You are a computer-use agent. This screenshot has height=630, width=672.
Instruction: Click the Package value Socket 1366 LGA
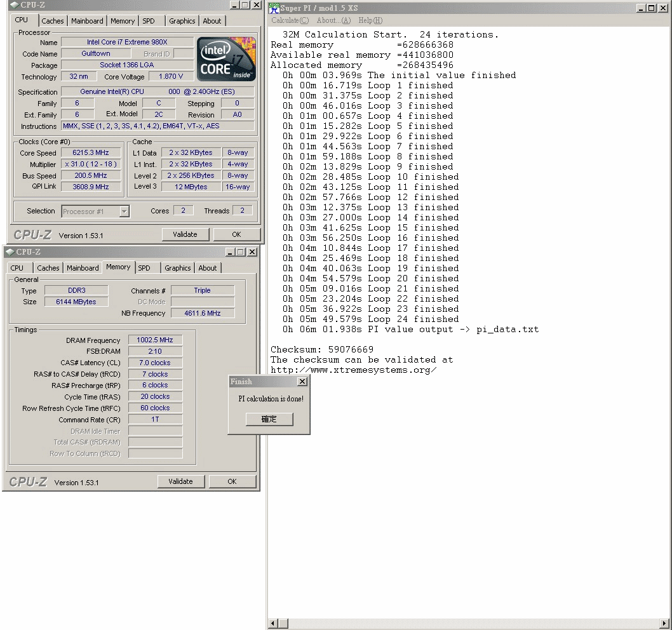[127, 65]
